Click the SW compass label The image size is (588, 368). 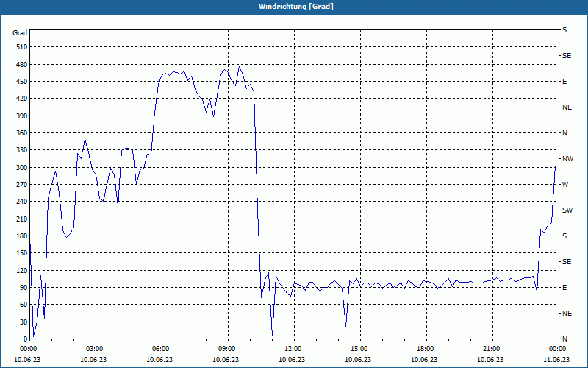point(567,210)
